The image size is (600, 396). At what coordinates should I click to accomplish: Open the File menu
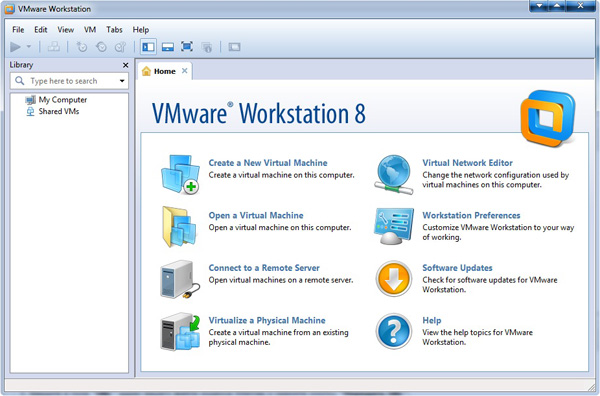click(x=18, y=29)
